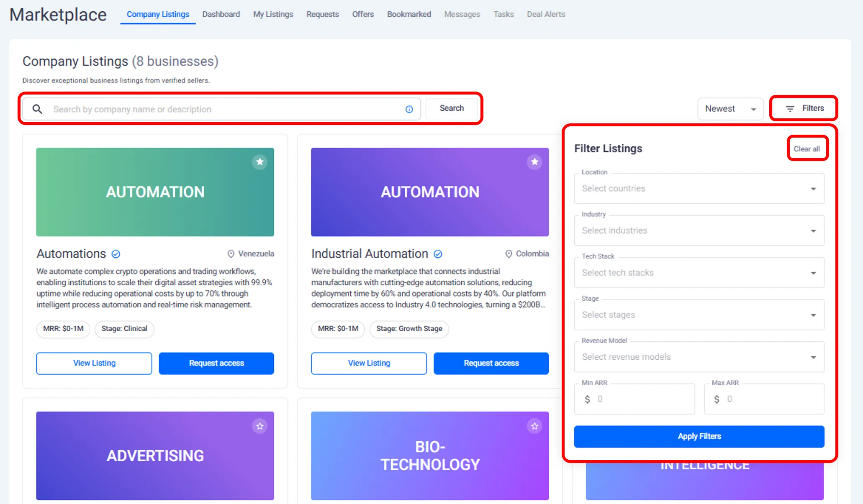863x504 pixels.
Task: Remove the bookmark star on Automations card
Action: (x=259, y=162)
